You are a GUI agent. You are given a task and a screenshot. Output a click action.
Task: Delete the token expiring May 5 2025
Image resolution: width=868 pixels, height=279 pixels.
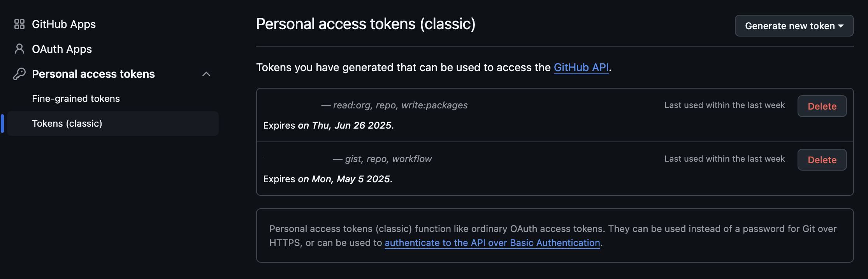coord(822,160)
